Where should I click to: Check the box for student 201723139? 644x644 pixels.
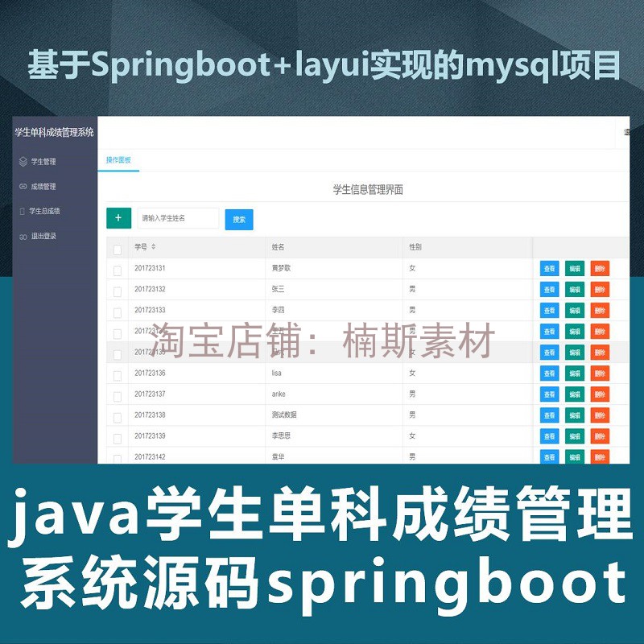[118, 439]
